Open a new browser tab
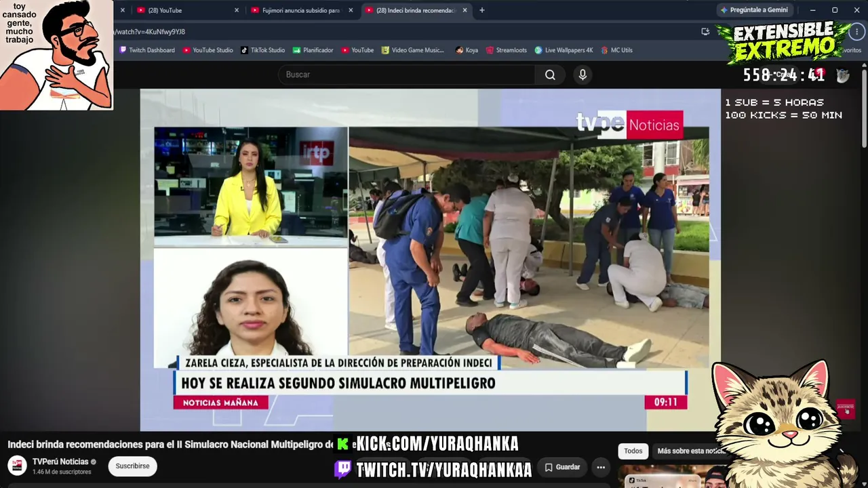868x488 pixels. pyautogui.click(x=482, y=10)
